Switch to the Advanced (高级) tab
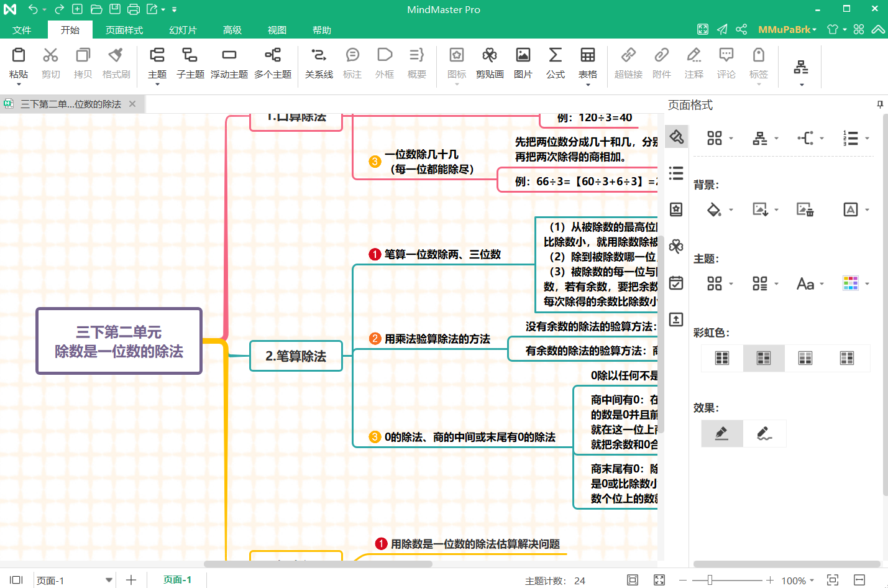Screen dimensions: 888x588 tap(232, 30)
